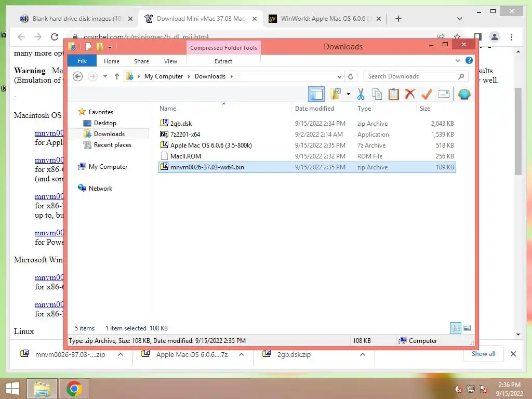The height and width of the screenshot is (399, 532).
Task: Open options chevron for mnvm0026 zip download
Action: pyautogui.click(x=120, y=354)
